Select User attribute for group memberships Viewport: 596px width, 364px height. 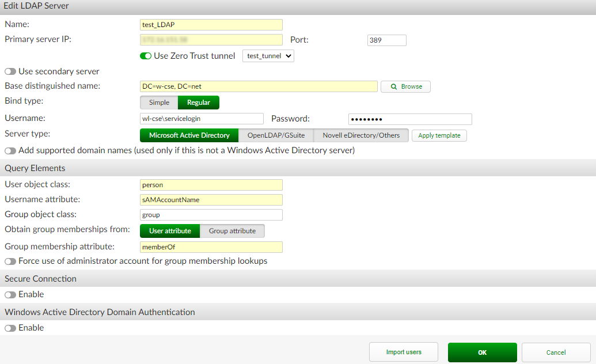click(169, 231)
